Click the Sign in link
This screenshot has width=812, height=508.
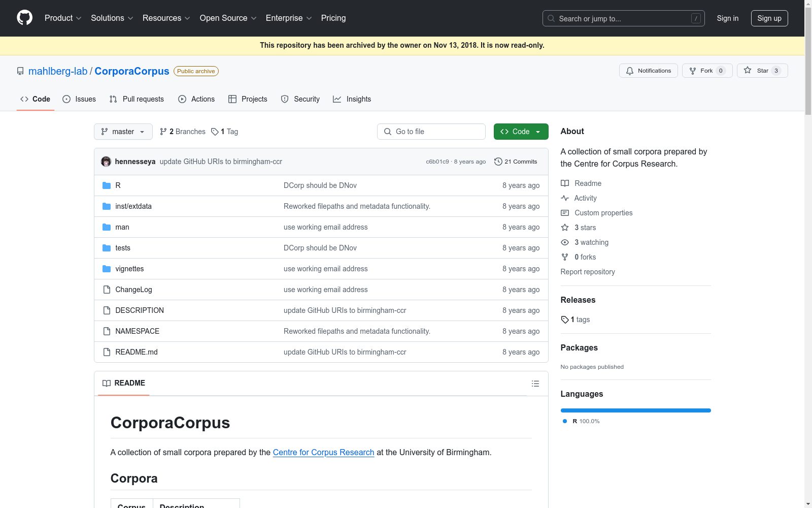[x=728, y=18]
